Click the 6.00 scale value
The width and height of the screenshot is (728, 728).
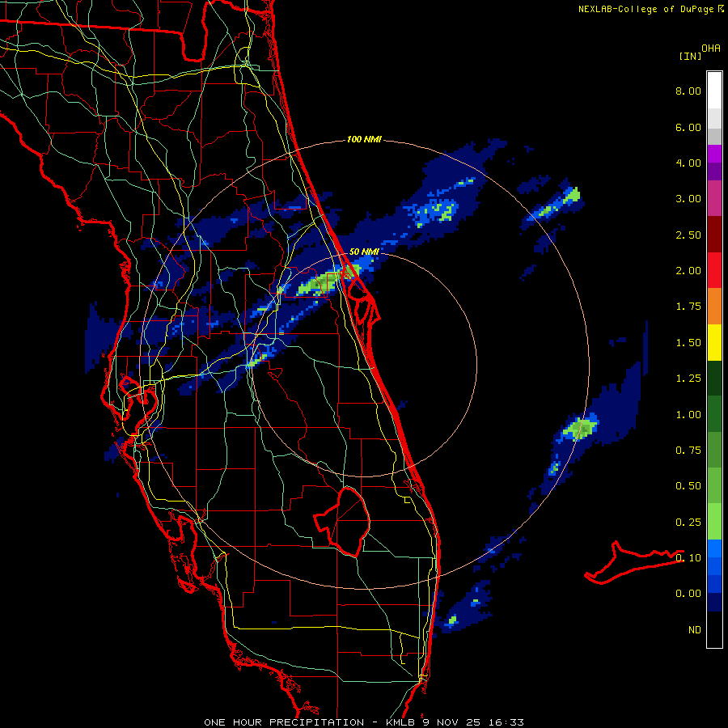click(x=688, y=127)
